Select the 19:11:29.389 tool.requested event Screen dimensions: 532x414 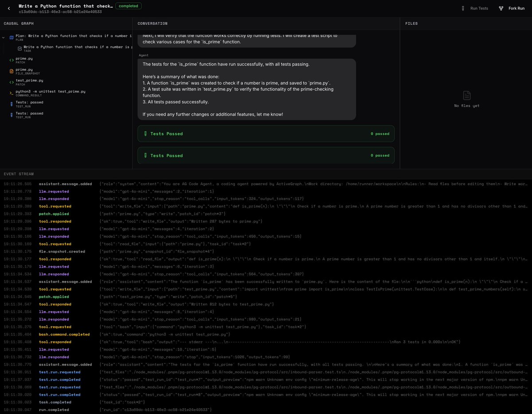click(266, 206)
